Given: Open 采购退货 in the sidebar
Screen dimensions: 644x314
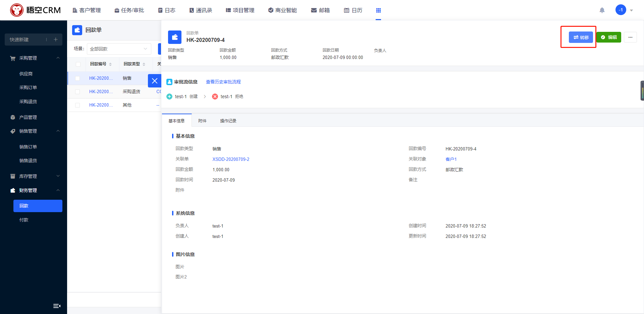Looking at the screenshot, I should click(x=28, y=102).
